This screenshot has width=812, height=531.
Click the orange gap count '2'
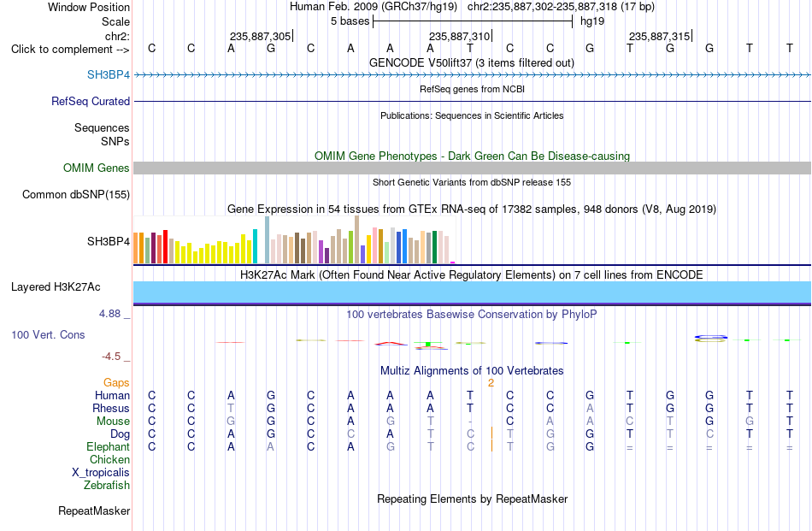[x=491, y=383]
